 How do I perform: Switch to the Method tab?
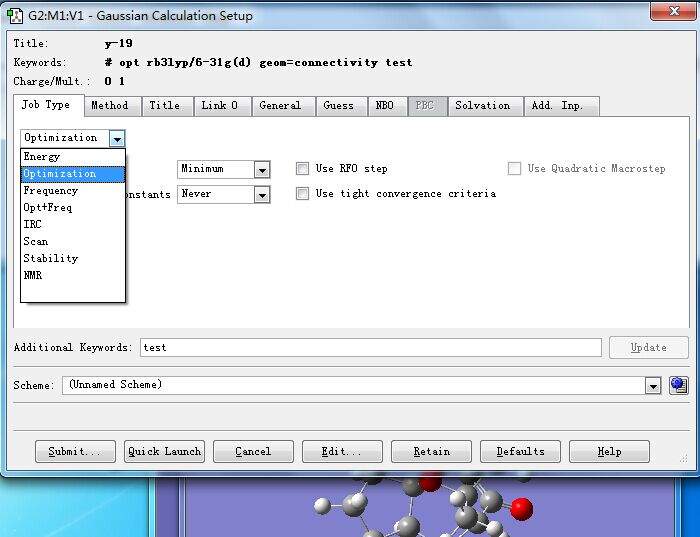coord(112,106)
